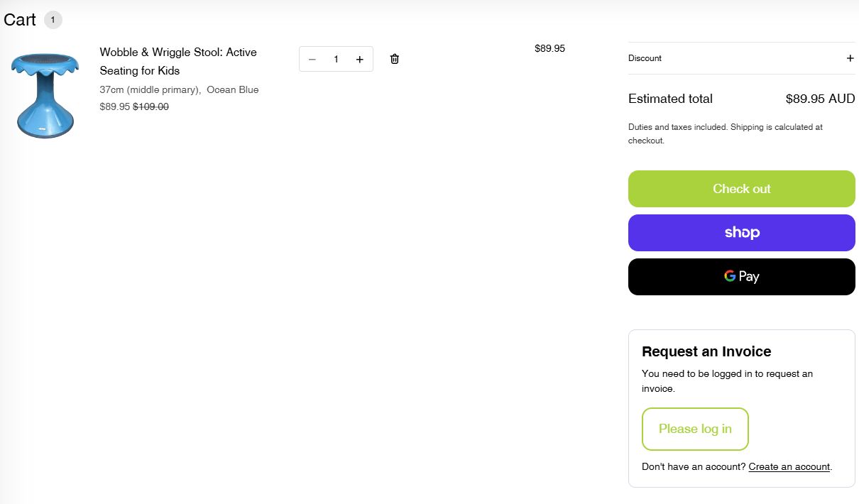Screen dimensions: 859x504
Task: Click the Request an Invoice heading
Action: pyautogui.click(x=706, y=351)
